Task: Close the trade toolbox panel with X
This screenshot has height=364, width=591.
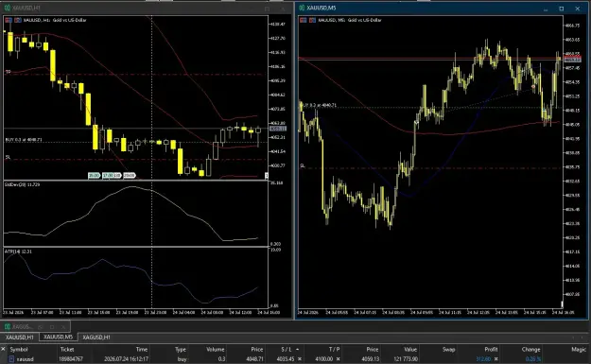Action: click(x=3, y=349)
